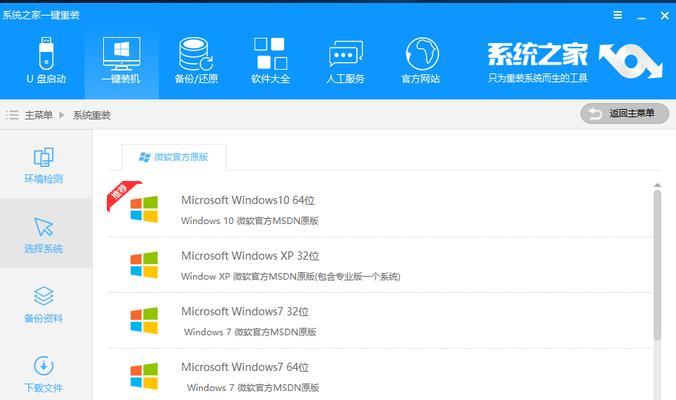Click 系统重装 breadcrumb item
The width and height of the screenshot is (676, 400).
(91, 115)
